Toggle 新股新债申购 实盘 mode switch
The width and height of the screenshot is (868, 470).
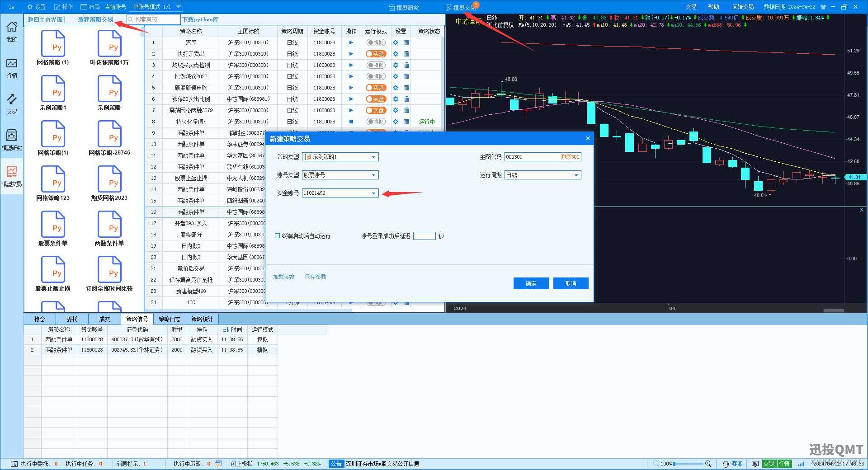[x=376, y=88]
